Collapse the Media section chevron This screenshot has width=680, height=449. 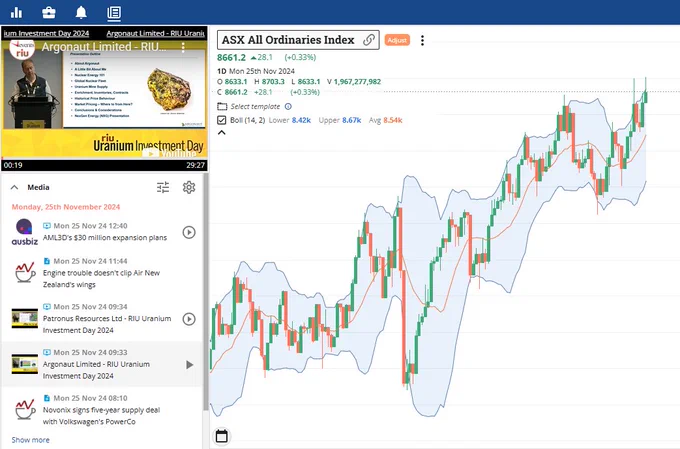coord(14,187)
